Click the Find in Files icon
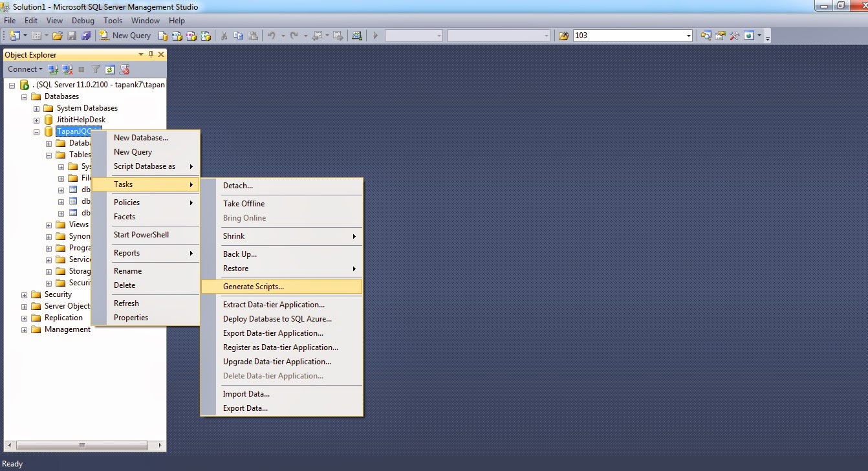The height and width of the screenshot is (471, 868). click(x=563, y=36)
